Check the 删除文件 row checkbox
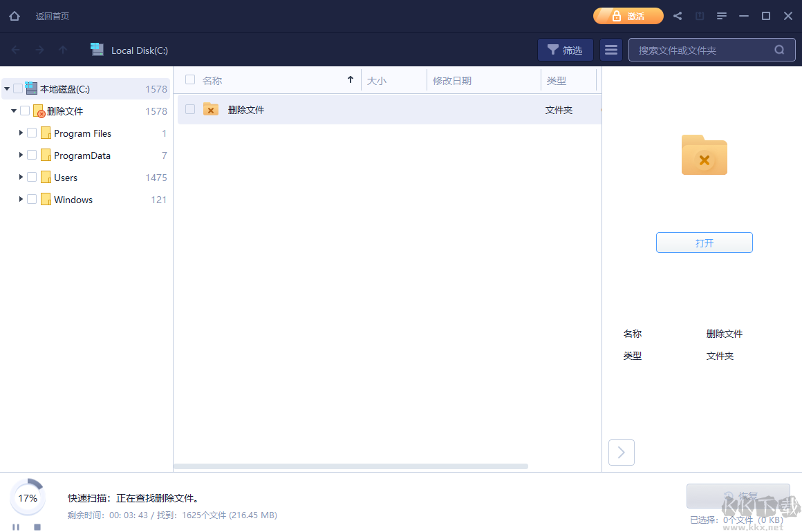 tap(189, 109)
